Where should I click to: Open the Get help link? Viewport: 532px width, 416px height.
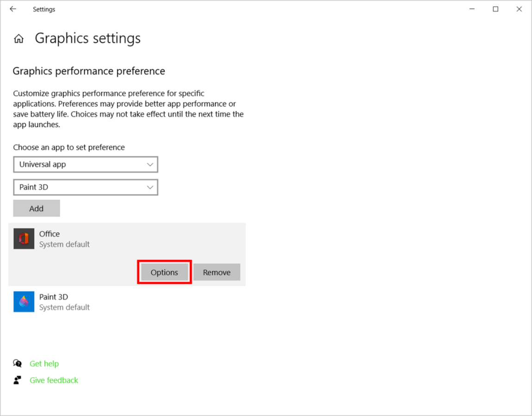(44, 363)
